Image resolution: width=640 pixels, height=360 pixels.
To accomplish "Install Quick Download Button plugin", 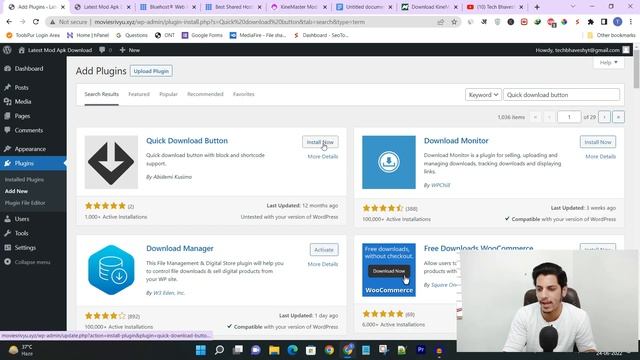I will click(320, 142).
